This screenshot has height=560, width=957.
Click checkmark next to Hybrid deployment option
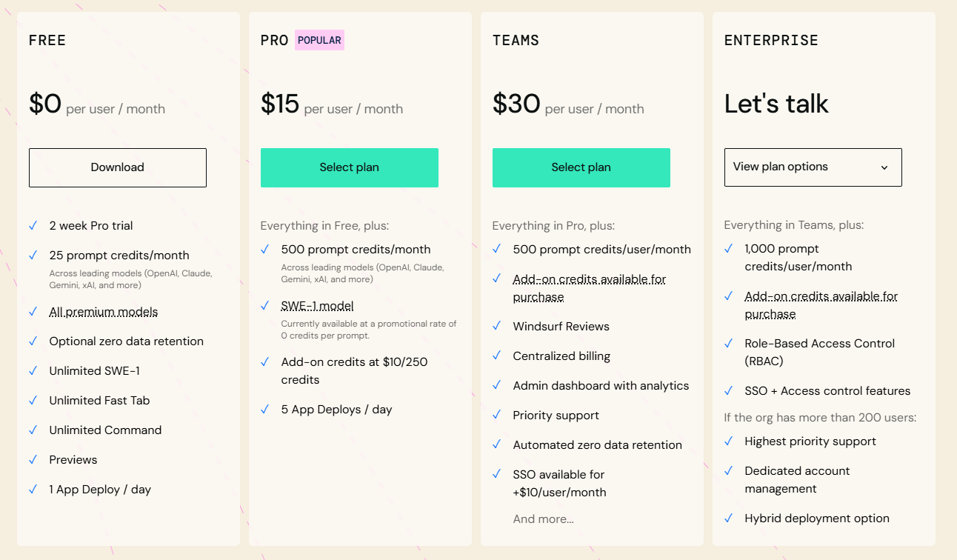coord(728,518)
